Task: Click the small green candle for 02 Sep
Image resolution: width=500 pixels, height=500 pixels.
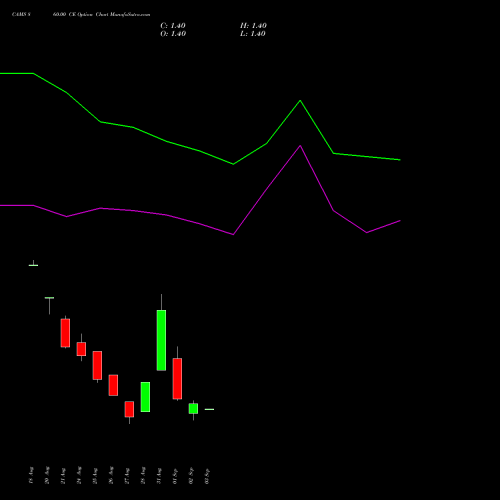Action: 193,408
